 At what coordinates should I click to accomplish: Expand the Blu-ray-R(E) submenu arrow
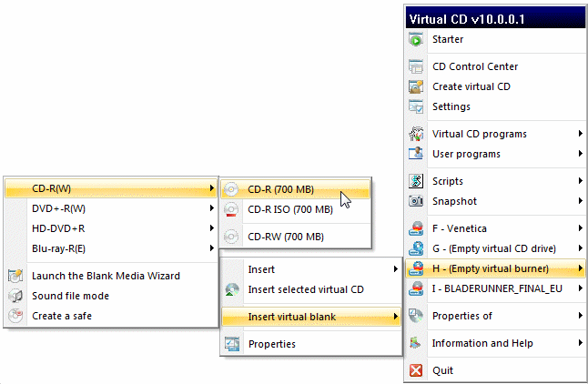tap(211, 248)
